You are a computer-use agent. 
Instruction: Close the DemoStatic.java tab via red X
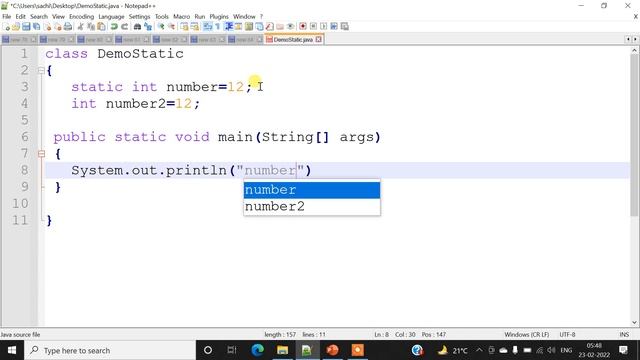[318, 39]
